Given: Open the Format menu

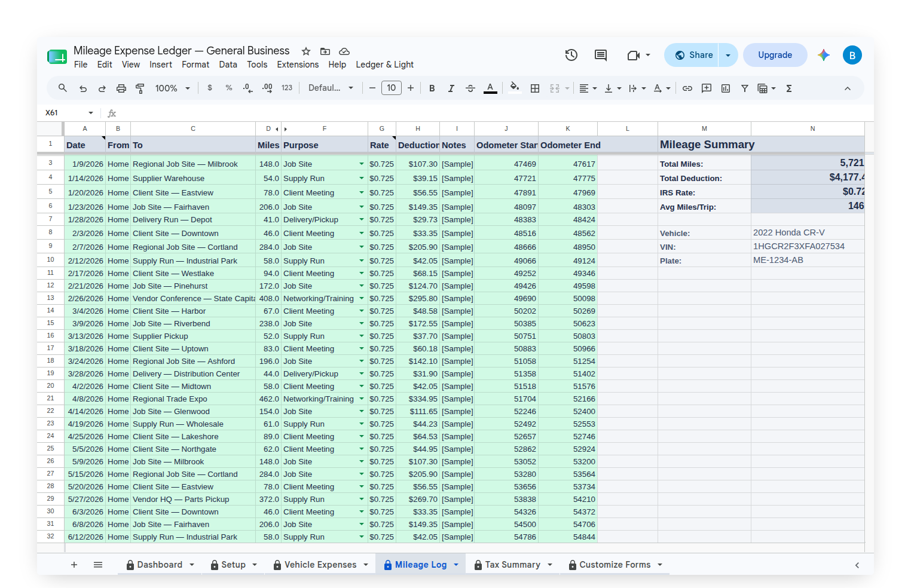Looking at the screenshot, I should [x=195, y=65].
